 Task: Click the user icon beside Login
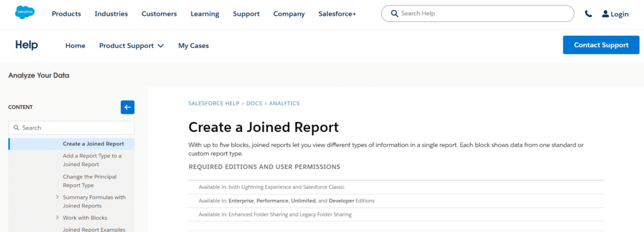[x=606, y=14]
